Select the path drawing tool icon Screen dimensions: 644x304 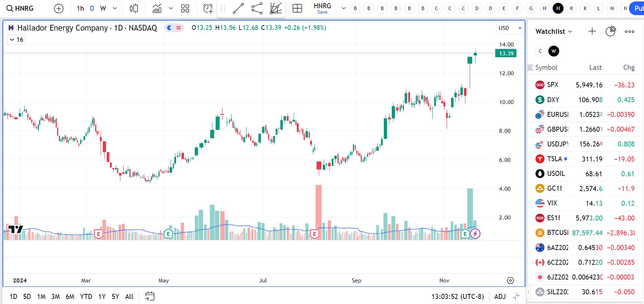257,8
